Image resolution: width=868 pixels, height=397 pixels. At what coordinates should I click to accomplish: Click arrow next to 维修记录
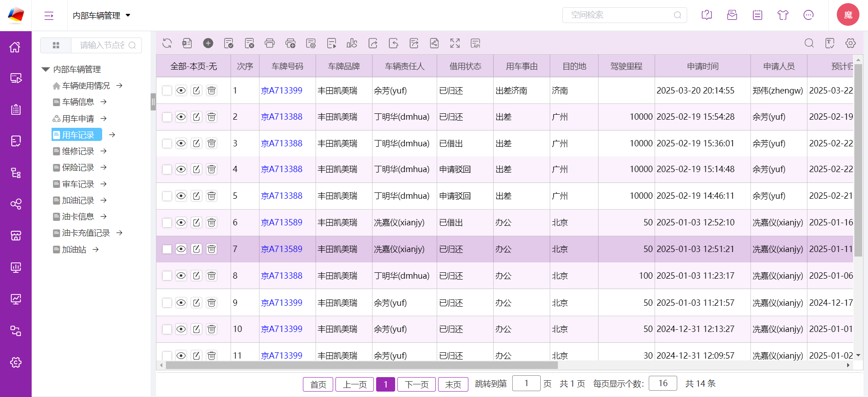104,151
